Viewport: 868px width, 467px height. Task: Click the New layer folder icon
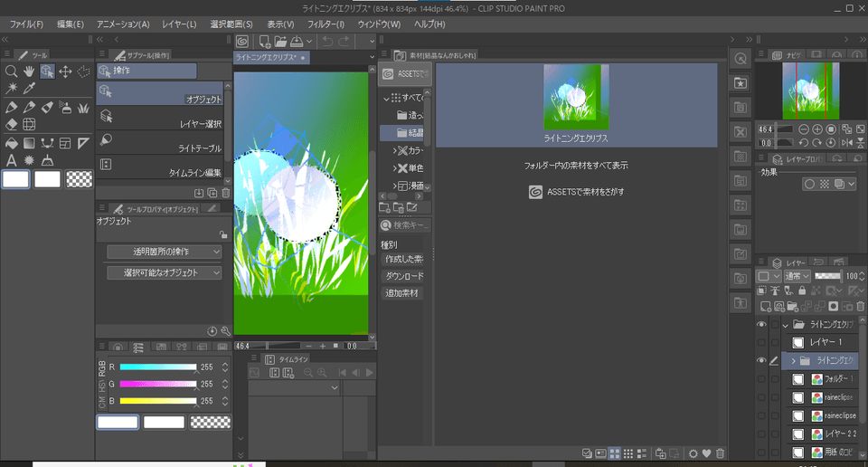793,306
